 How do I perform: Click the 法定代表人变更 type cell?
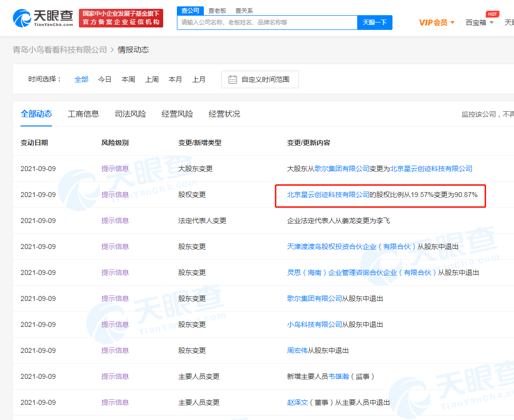tap(202, 221)
